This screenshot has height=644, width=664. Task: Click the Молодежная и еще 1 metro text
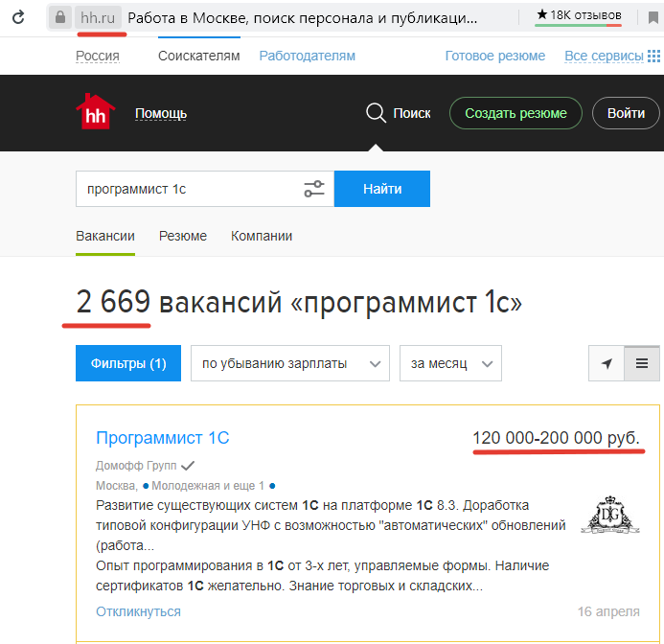coord(208,486)
